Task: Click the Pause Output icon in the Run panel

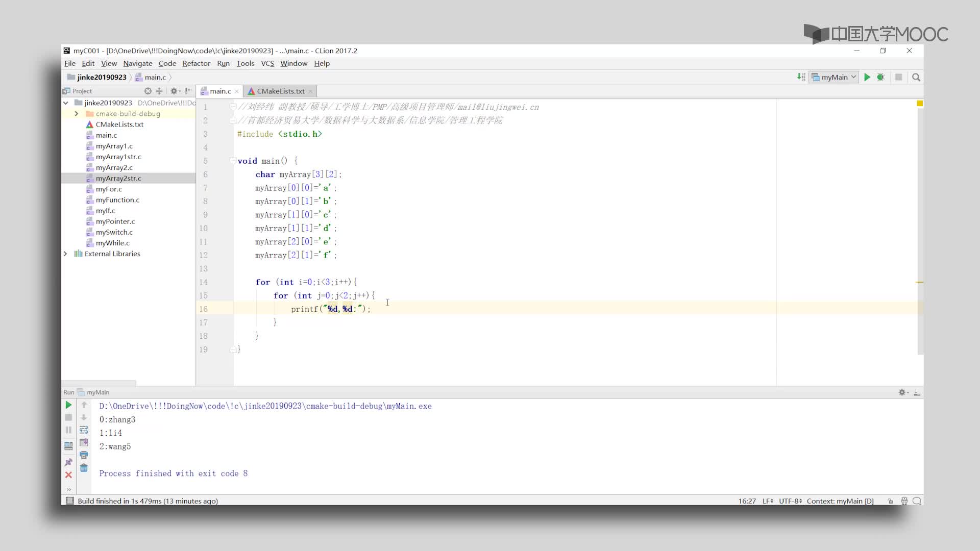Action: click(x=68, y=430)
